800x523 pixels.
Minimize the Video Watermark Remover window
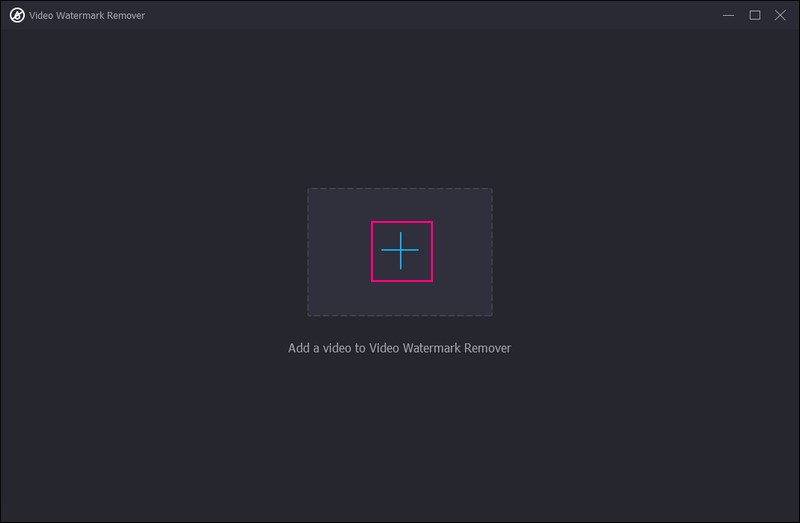point(729,15)
